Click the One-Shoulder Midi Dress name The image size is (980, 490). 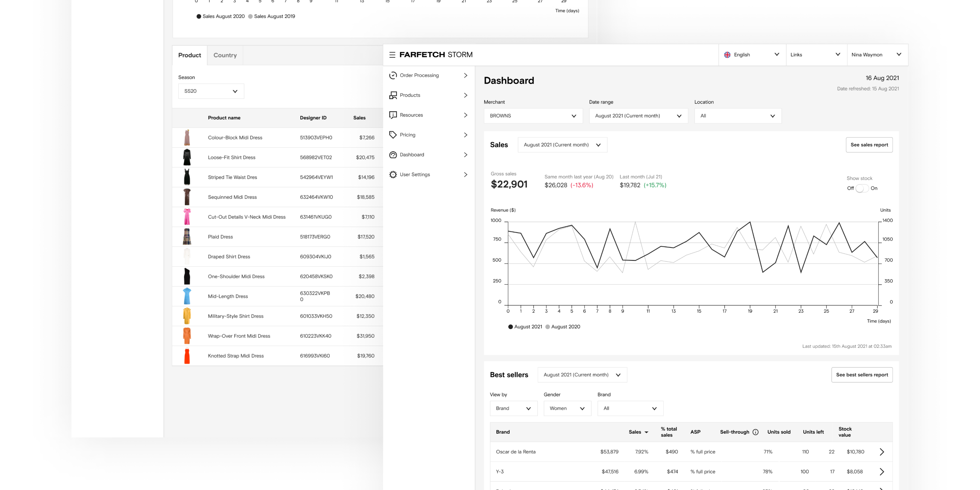(236, 277)
